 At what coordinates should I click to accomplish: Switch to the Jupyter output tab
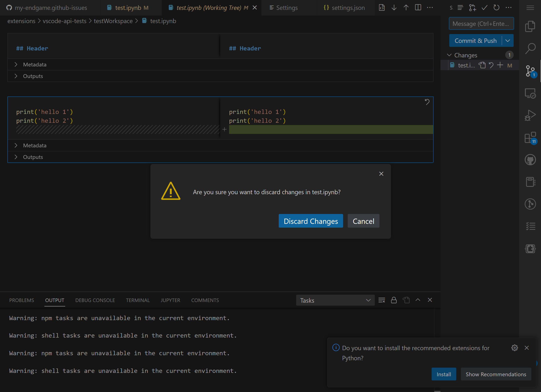tap(170, 300)
